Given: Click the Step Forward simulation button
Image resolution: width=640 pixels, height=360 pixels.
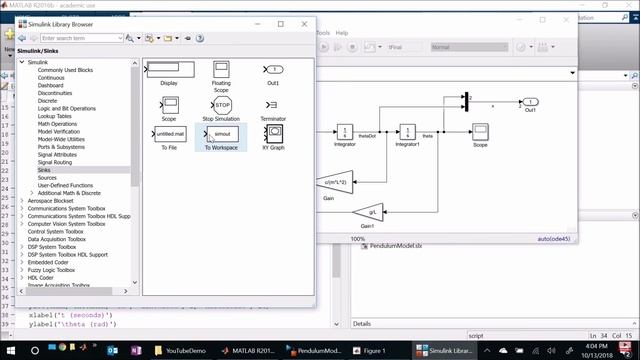Looking at the screenshot, I should pyautogui.click(x=338, y=47).
